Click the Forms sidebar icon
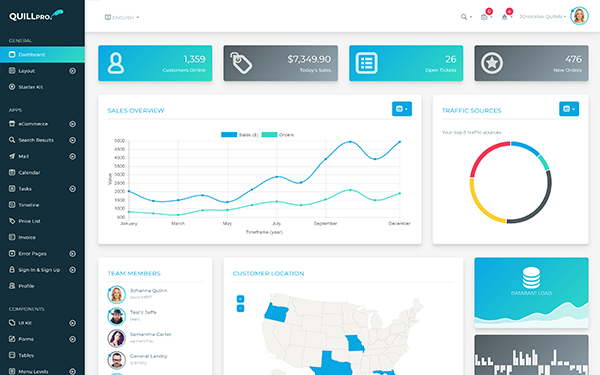 point(12,339)
